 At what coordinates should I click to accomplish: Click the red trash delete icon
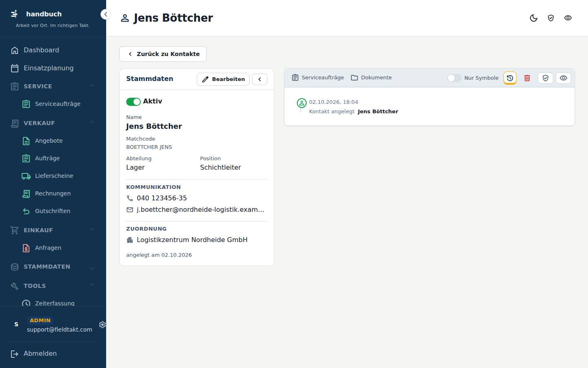(527, 78)
